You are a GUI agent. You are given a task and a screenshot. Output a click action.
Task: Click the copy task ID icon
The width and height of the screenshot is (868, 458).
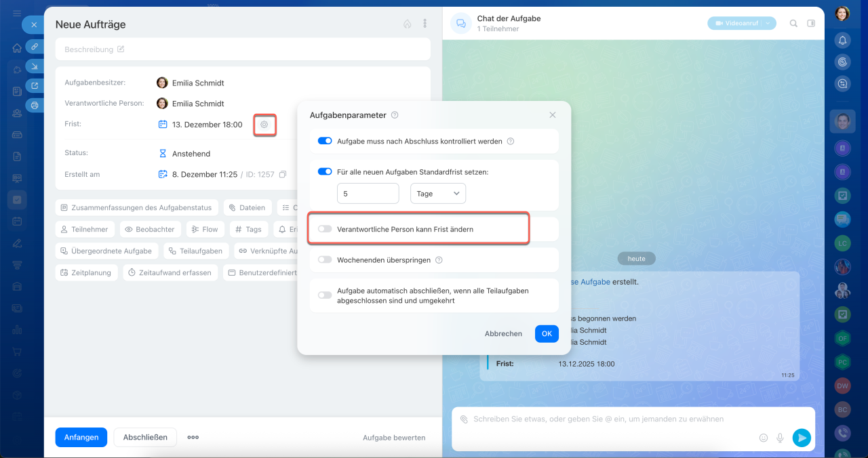(283, 175)
